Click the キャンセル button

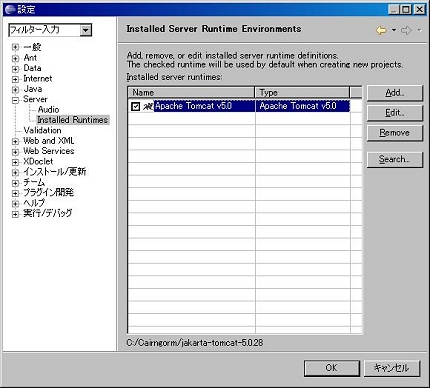pyautogui.click(x=392, y=368)
